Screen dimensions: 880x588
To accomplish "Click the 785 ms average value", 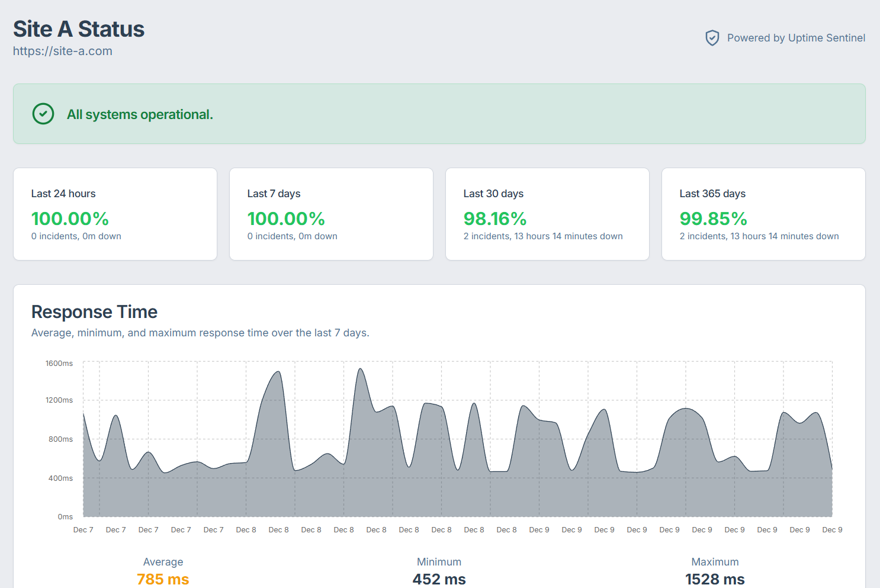I will click(x=163, y=579).
